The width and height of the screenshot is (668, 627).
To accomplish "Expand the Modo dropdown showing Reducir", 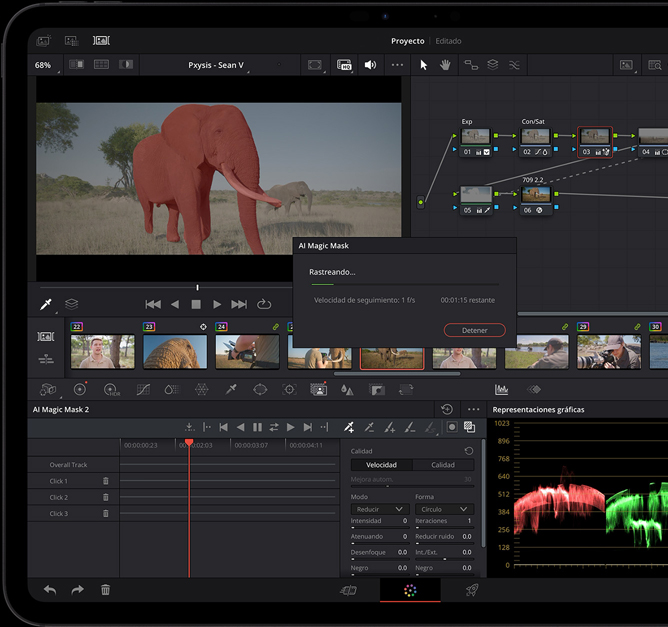I will point(380,509).
